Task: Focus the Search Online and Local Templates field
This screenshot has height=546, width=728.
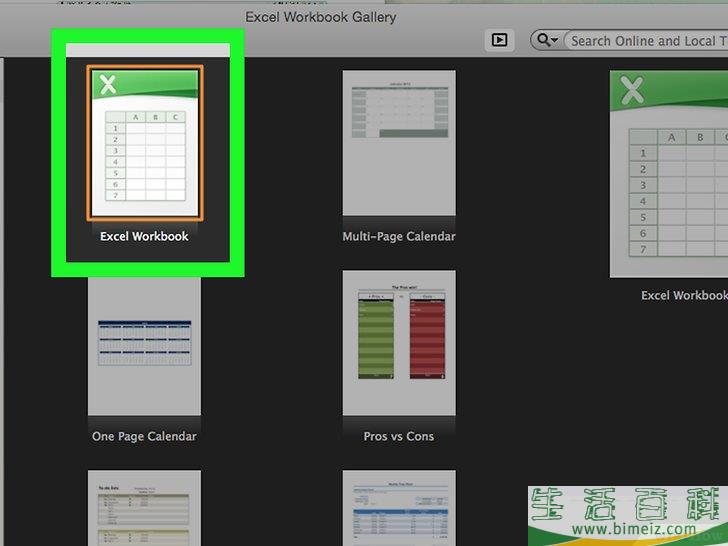Action: 646,41
